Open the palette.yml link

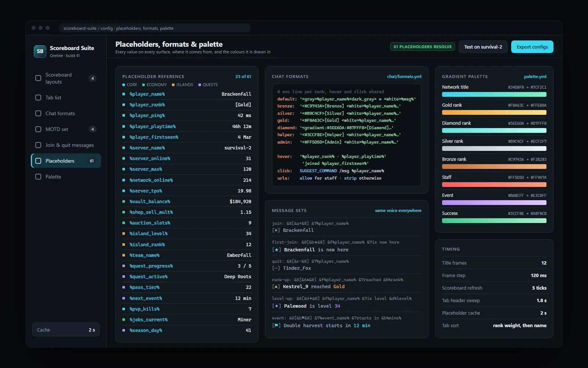(535, 77)
